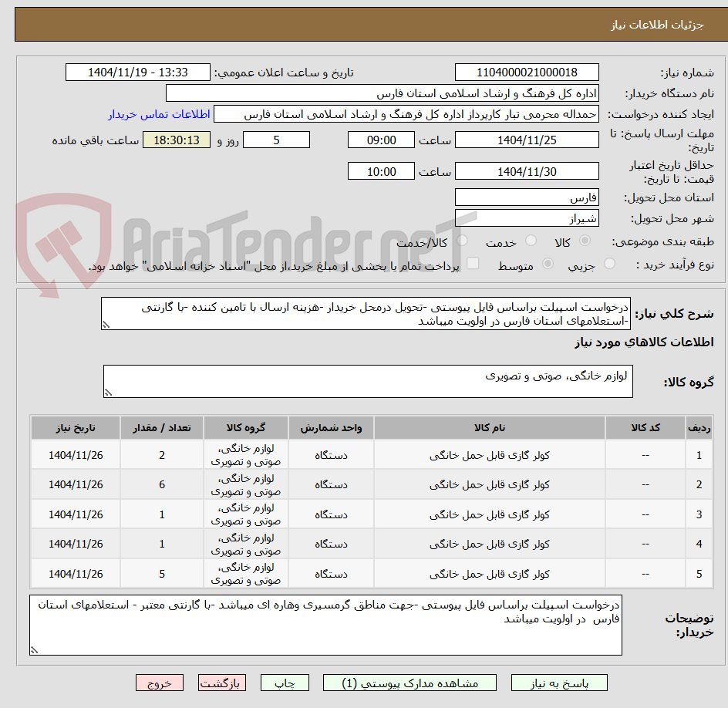The image size is (728, 708).
Task: Click the need date in row 2
Action: pyautogui.click(x=76, y=484)
